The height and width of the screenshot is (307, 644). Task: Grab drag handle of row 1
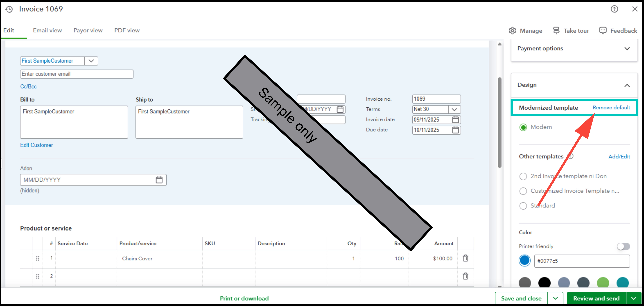[x=37, y=258]
